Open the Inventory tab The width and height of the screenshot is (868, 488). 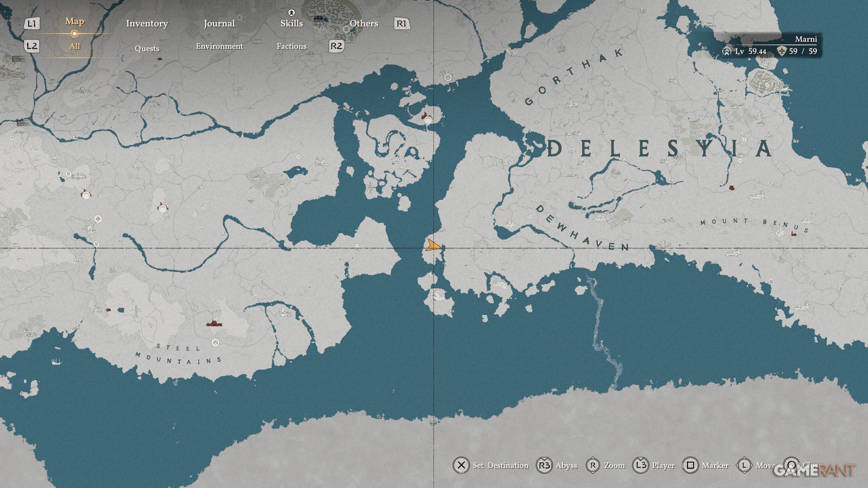[147, 23]
